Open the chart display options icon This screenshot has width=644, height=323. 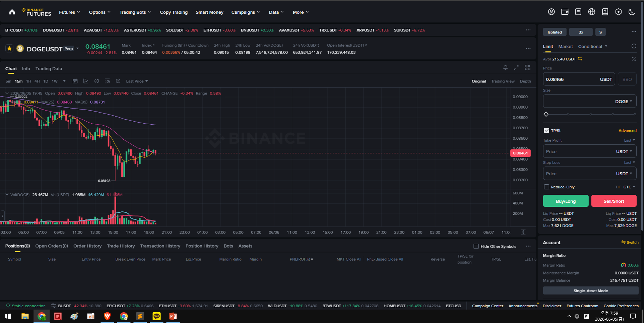[x=107, y=81]
